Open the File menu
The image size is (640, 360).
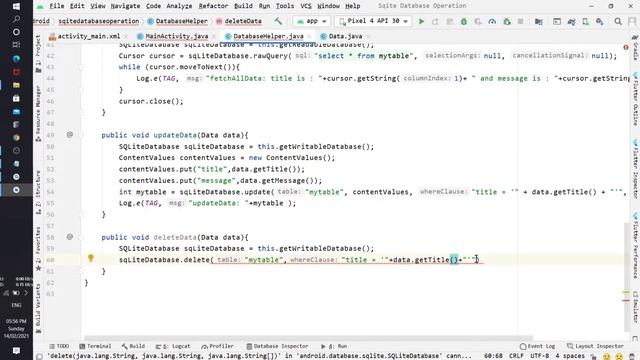point(56,6)
